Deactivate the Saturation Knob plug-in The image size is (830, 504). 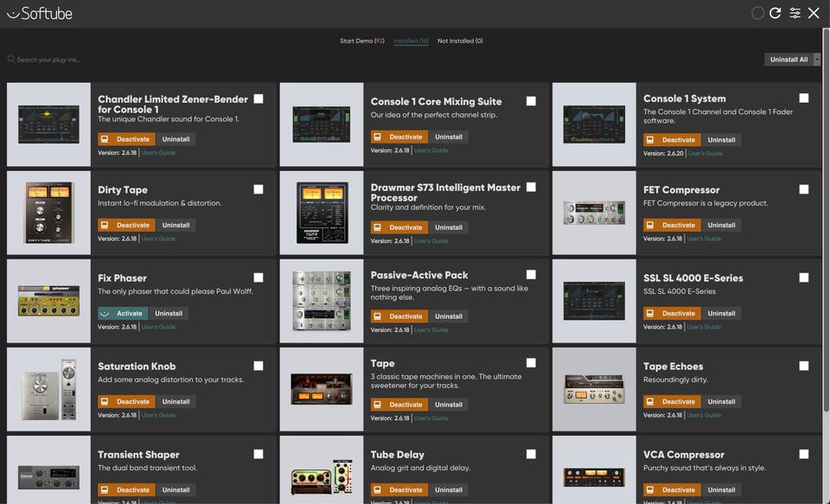pyautogui.click(x=126, y=401)
